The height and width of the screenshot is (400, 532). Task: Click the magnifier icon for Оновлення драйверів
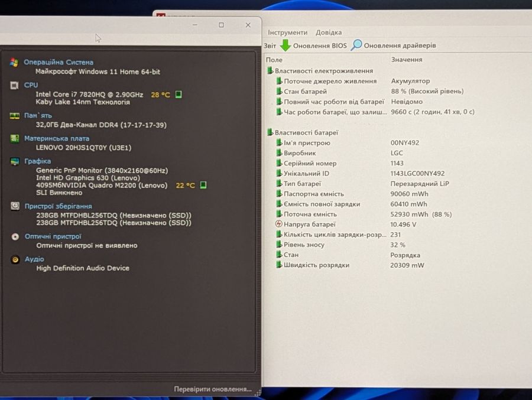356,45
